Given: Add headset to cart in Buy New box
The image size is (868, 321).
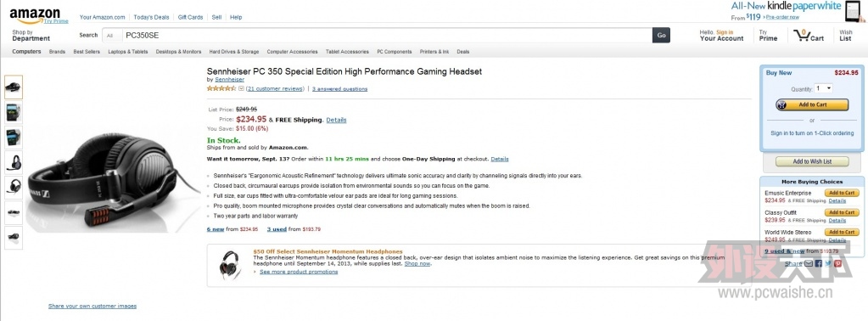Looking at the screenshot, I should click(x=812, y=104).
